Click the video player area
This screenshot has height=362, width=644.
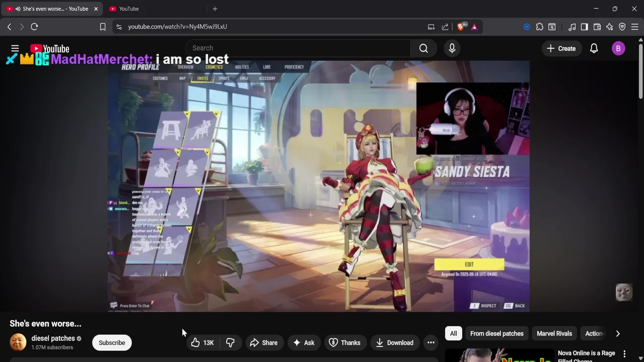(318, 187)
